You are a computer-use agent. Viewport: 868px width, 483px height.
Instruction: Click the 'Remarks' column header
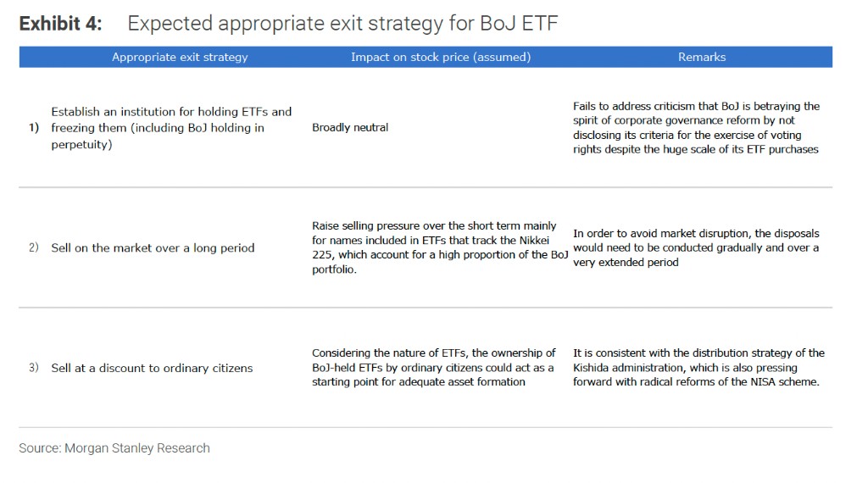702,57
